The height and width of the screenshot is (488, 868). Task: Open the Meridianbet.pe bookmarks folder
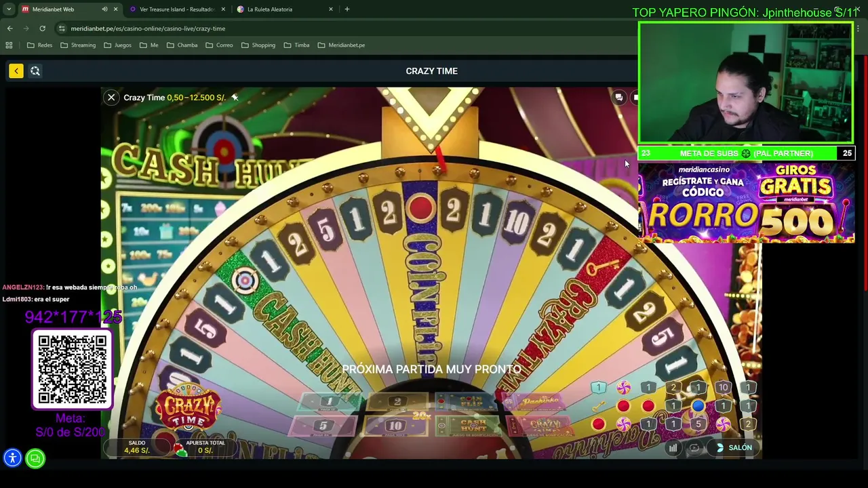[x=341, y=45]
